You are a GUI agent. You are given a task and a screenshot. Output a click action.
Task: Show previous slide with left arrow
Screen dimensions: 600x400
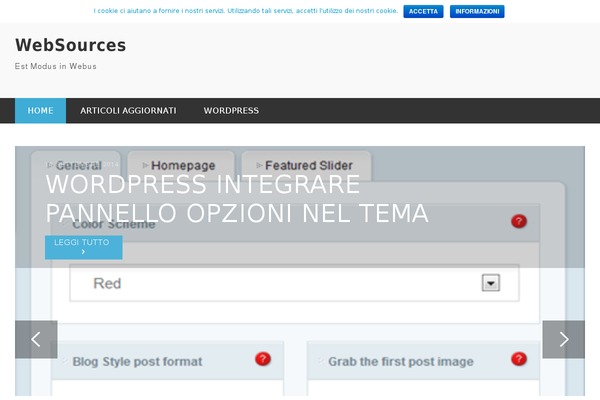36,339
